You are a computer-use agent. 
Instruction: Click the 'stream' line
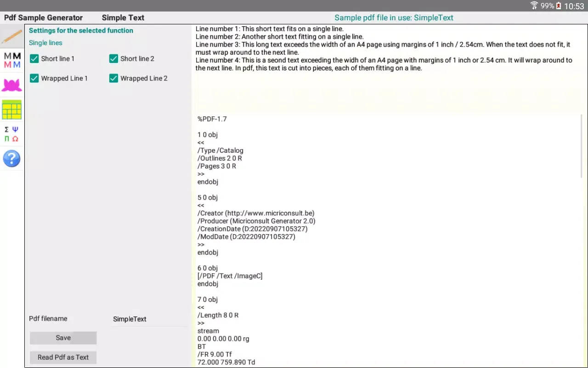coord(208,331)
